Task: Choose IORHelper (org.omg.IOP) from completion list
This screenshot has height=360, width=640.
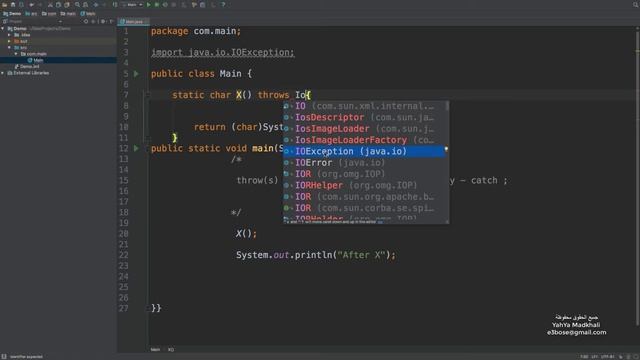Action: coord(364,185)
